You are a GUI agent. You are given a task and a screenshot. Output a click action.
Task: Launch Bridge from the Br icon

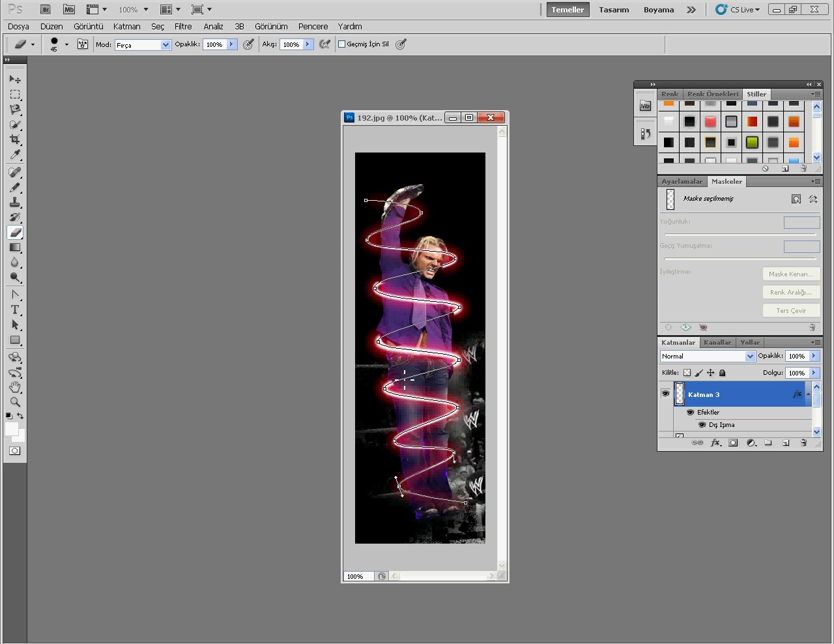(x=46, y=10)
